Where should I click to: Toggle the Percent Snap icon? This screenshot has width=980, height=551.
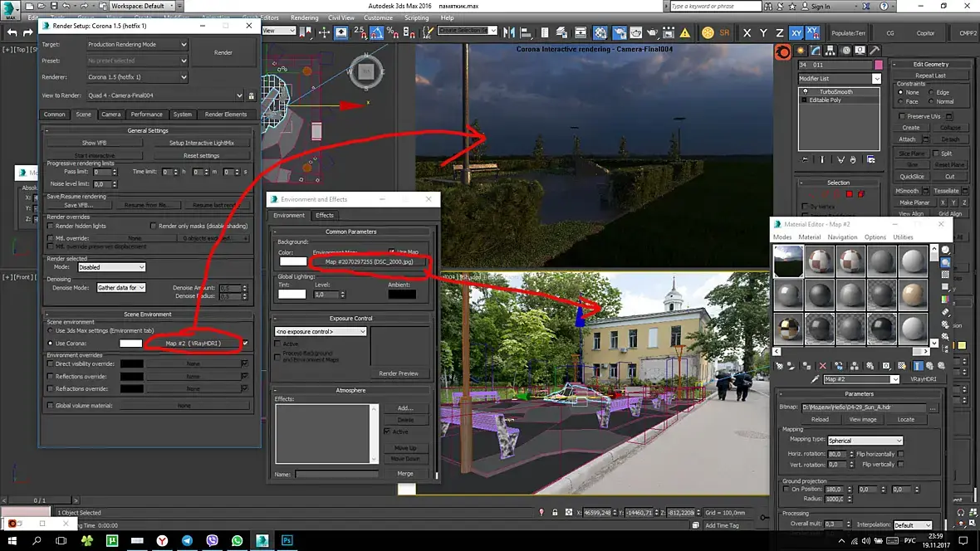[393, 32]
